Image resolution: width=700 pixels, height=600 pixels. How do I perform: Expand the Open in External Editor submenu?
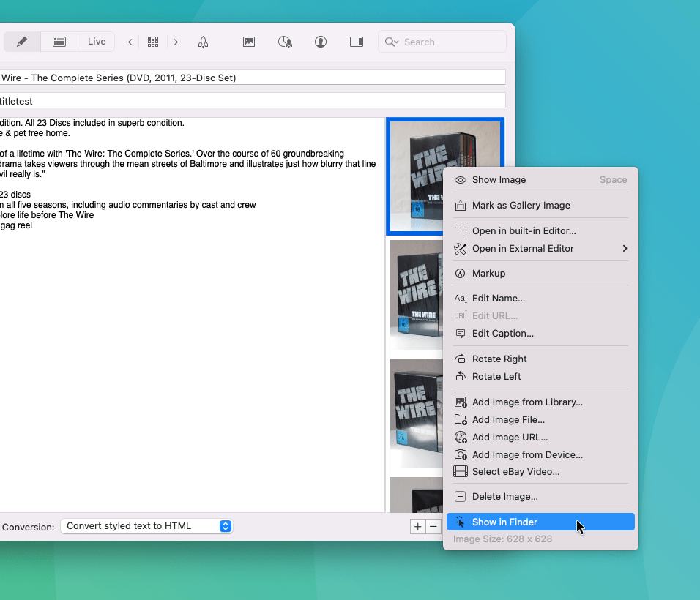(540, 249)
